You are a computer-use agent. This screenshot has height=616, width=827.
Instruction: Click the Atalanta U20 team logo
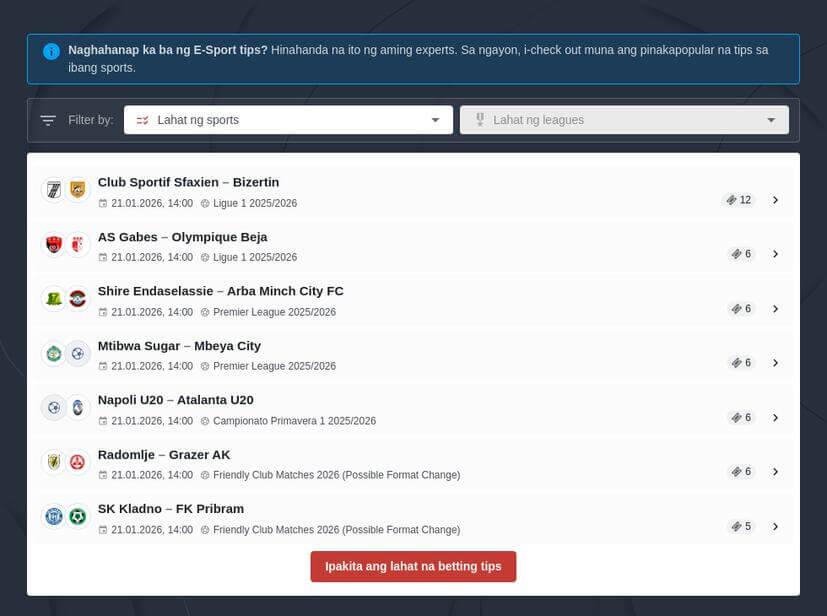(78, 407)
